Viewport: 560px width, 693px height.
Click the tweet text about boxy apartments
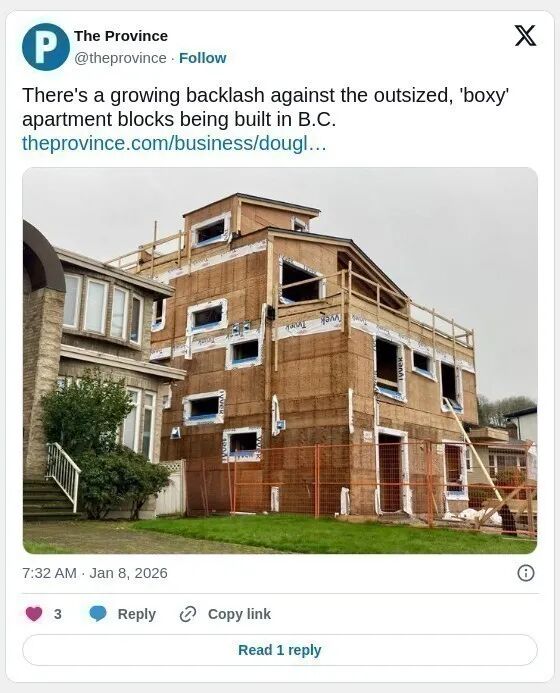point(266,107)
